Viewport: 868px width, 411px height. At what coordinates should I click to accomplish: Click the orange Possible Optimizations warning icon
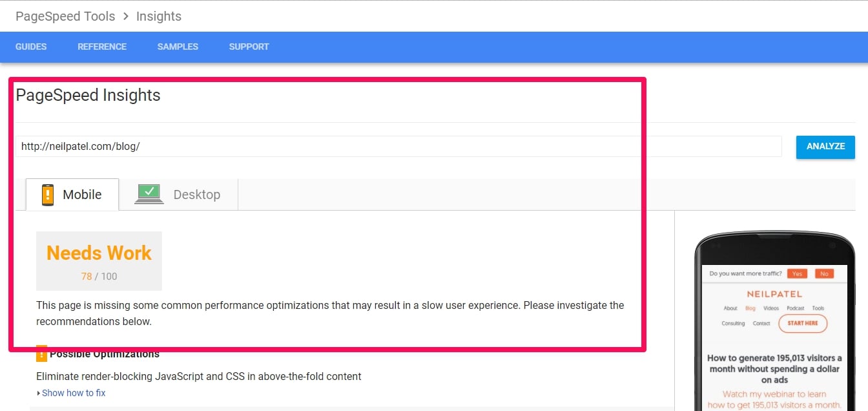[x=41, y=353]
